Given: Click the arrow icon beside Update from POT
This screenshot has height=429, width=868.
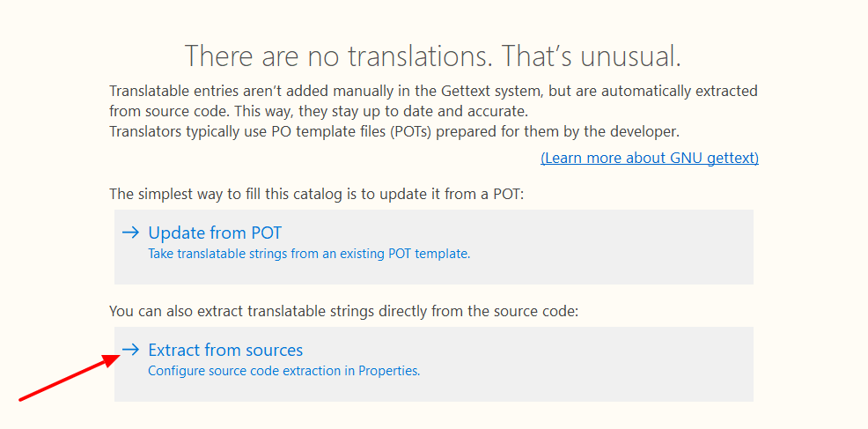Looking at the screenshot, I should tap(130, 233).
